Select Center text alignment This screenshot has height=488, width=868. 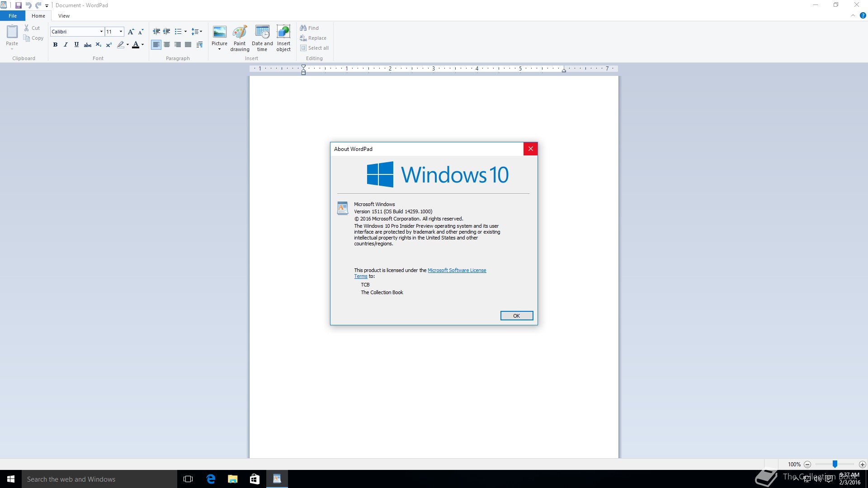tap(167, 45)
